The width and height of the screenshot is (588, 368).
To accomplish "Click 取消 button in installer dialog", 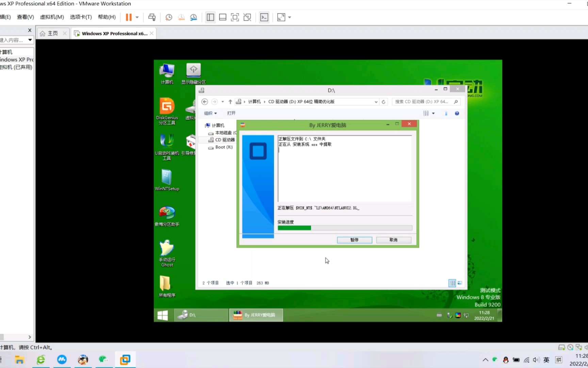I will (394, 240).
